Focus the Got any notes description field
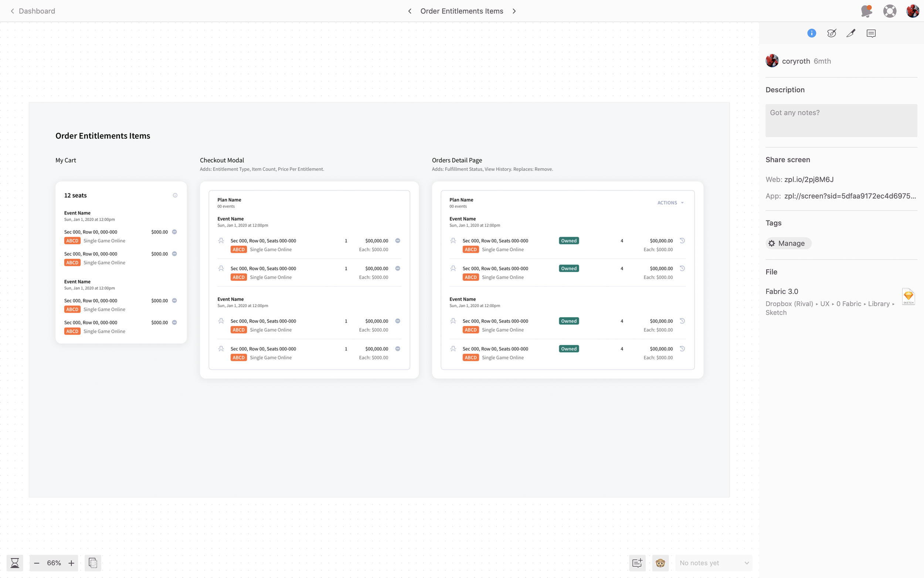 click(841, 121)
